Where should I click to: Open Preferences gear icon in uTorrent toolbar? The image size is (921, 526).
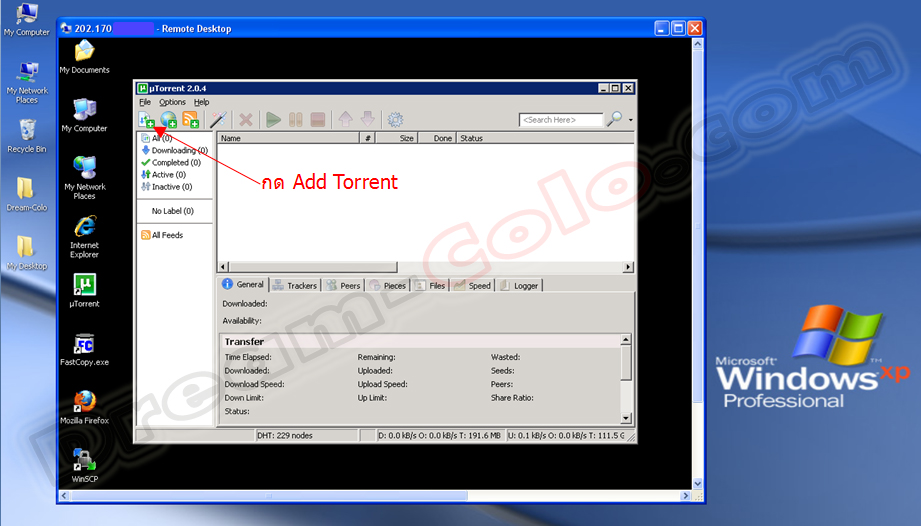tap(395, 120)
